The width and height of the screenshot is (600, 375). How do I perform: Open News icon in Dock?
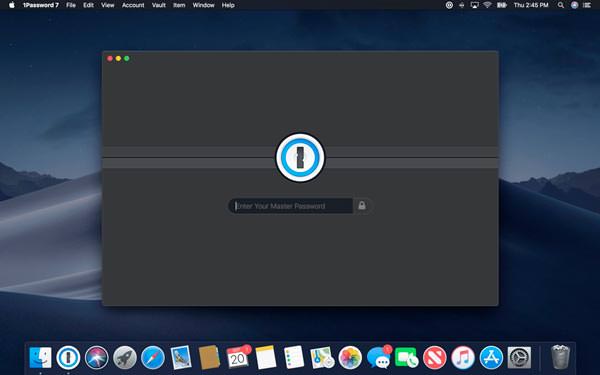point(435,357)
